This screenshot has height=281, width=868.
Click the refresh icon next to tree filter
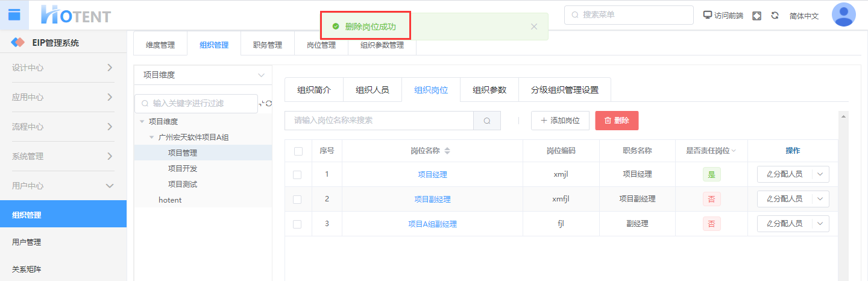(x=269, y=104)
